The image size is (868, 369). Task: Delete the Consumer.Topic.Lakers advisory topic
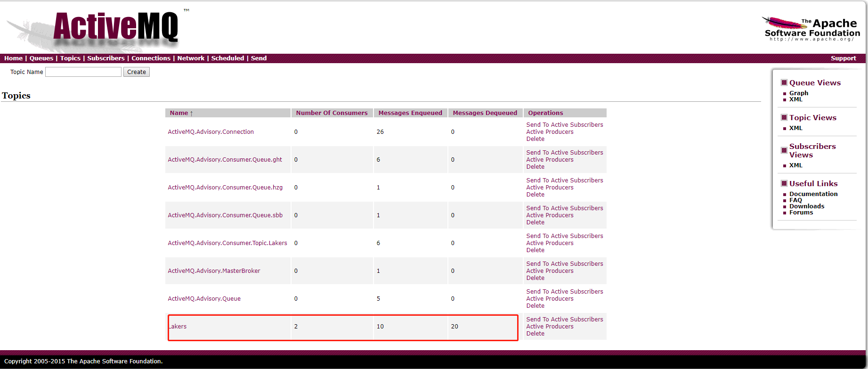tap(535, 250)
